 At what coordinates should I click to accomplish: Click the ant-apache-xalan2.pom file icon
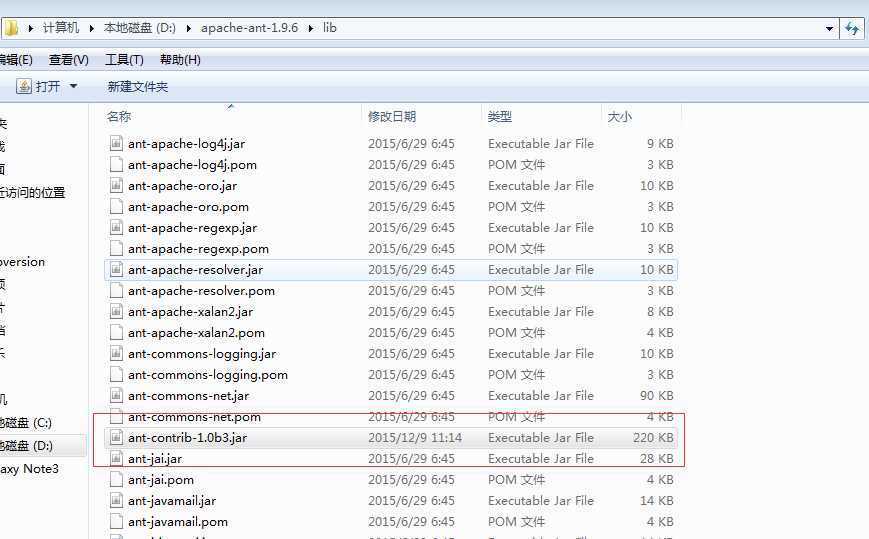116,333
